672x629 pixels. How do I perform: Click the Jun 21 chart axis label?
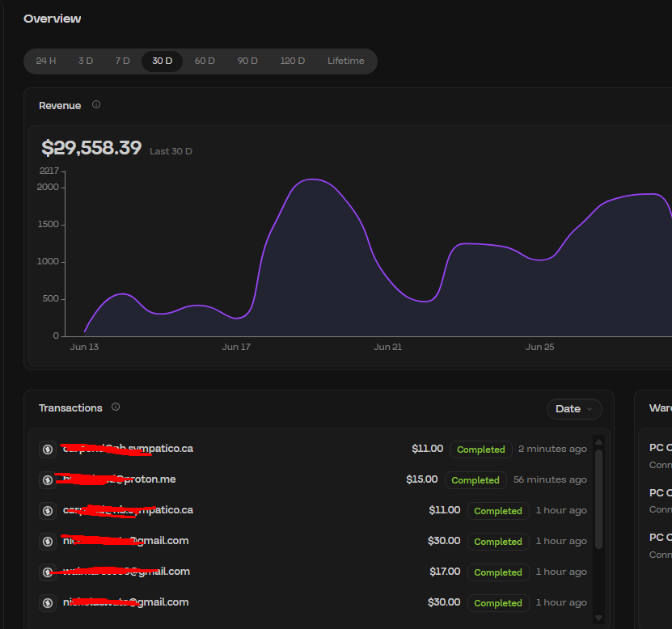(x=388, y=347)
